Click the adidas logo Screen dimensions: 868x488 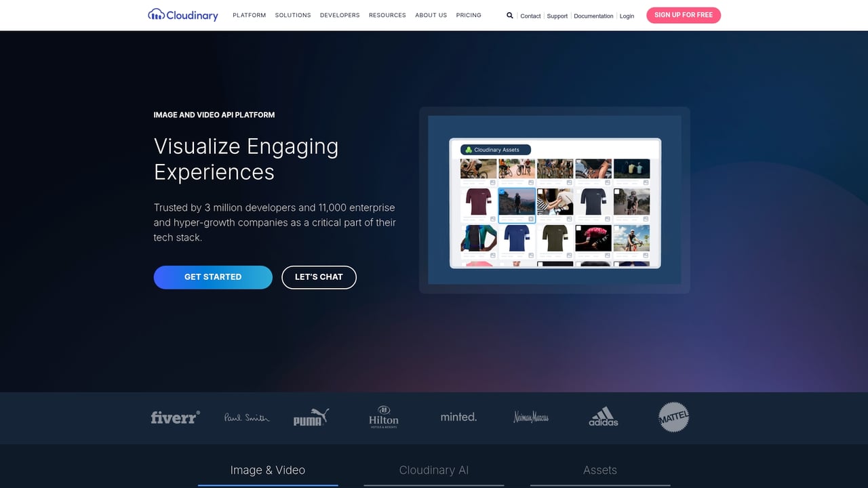tap(603, 418)
